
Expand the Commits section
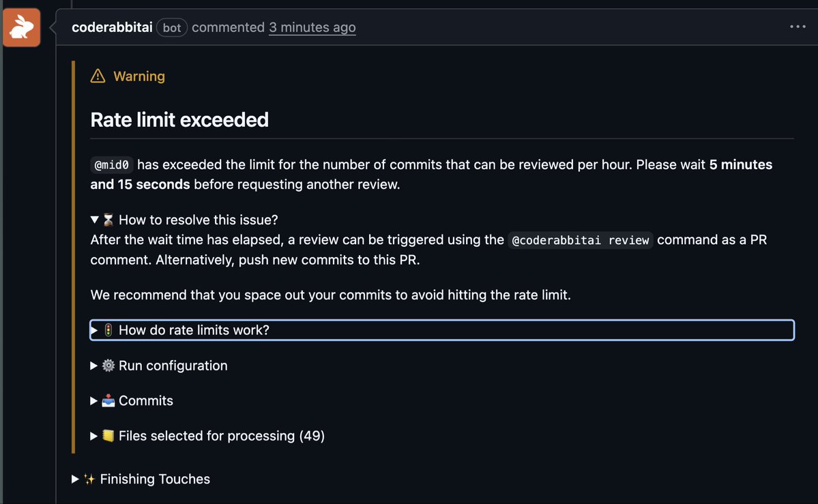click(145, 401)
